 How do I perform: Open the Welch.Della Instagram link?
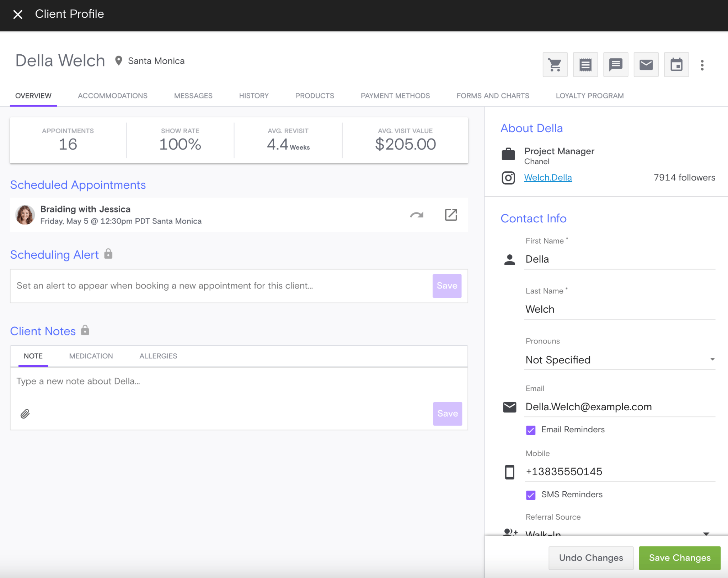pyautogui.click(x=548, y=178)
